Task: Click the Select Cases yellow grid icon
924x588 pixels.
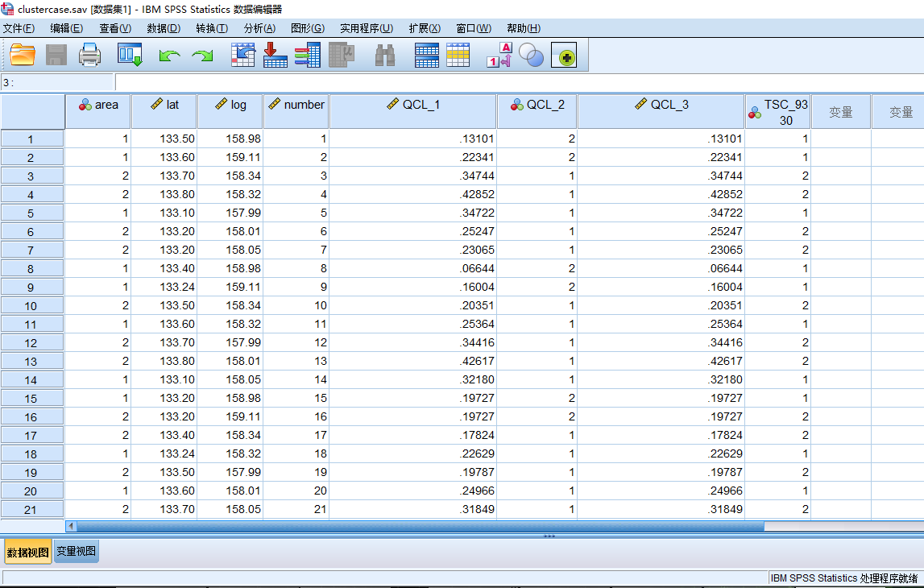Action: pyautogui.click(x=458, y=56)
